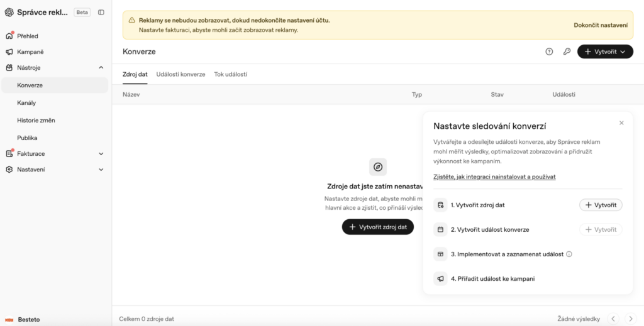Collapse the Nástroje section chevron
The height and width of the screenshot is (326, 644).
(101, 68)
